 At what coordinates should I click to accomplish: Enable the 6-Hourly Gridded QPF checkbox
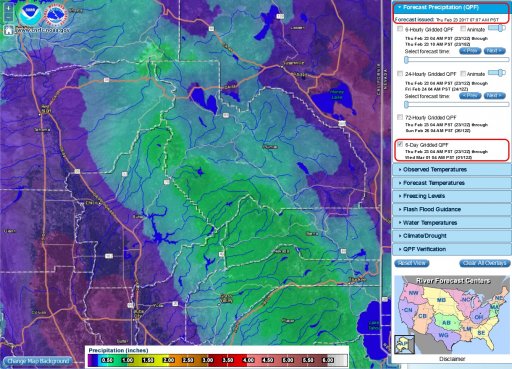[400, 29]
